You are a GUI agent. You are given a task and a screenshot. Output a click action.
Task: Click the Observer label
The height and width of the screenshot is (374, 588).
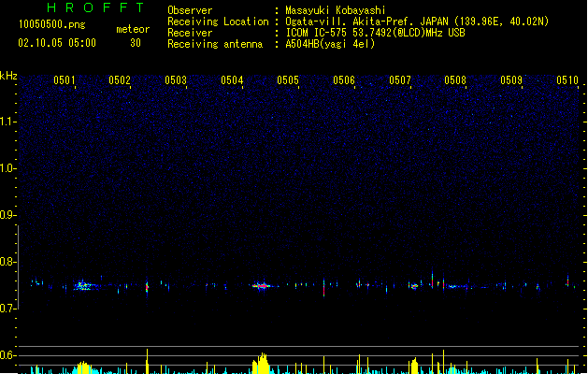coord(190,10)
